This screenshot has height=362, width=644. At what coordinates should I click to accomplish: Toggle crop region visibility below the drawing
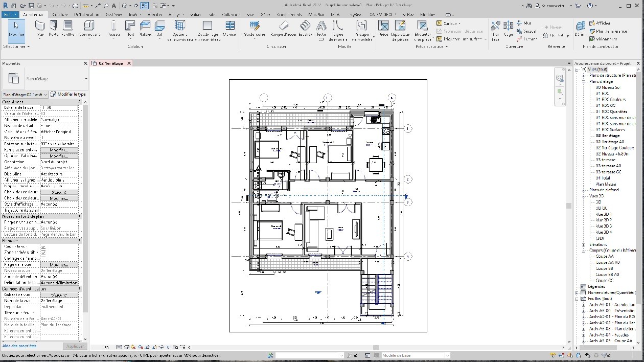tap(154, 348)
